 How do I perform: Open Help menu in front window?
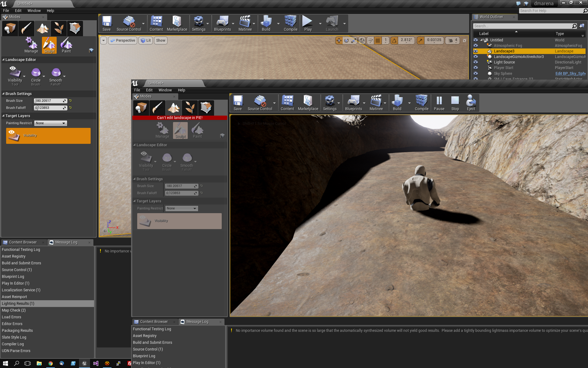(x=181, y=90)
